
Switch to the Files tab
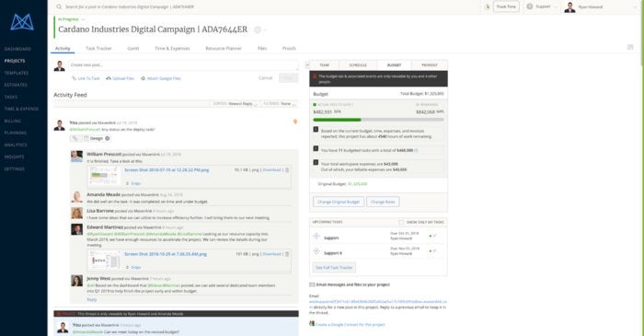pyautogui.click(x=262, y=48)
